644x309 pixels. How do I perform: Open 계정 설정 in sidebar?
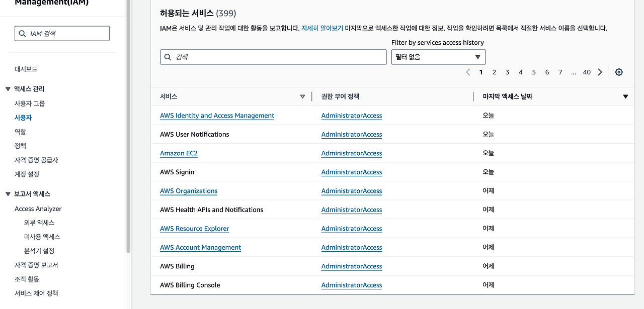tap(27, 174)
